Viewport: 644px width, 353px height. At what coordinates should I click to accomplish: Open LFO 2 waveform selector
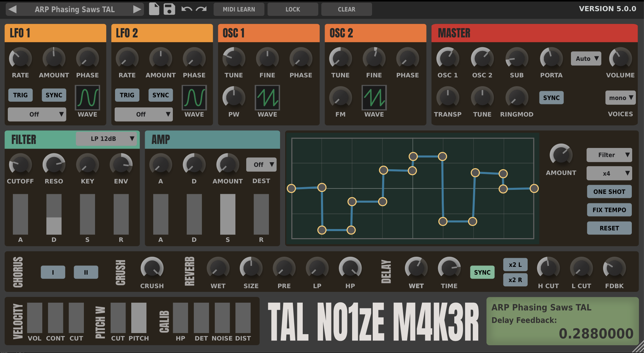click(x=194, y=98)
